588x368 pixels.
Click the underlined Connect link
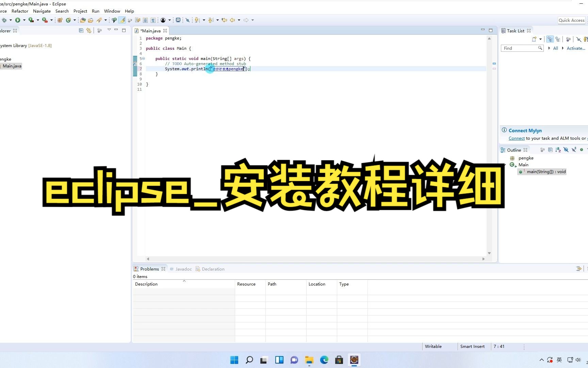[517, 138]
